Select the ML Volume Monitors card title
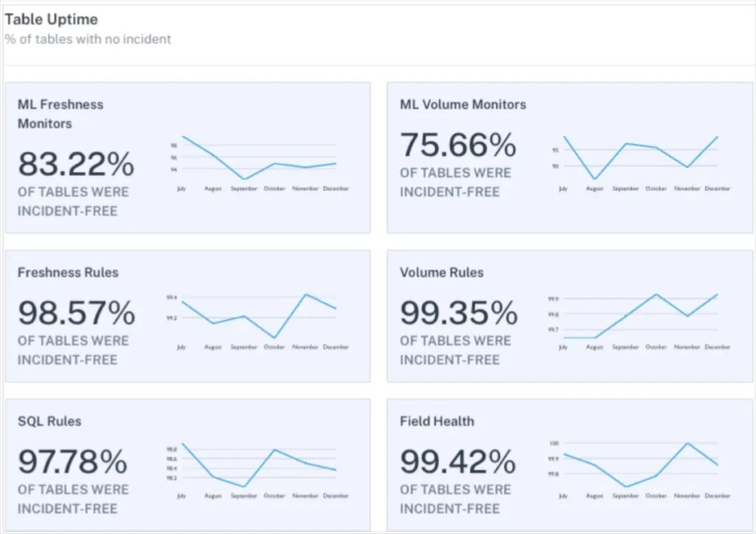The height and width of the screenshot is (534, 756). pos(462,104)
